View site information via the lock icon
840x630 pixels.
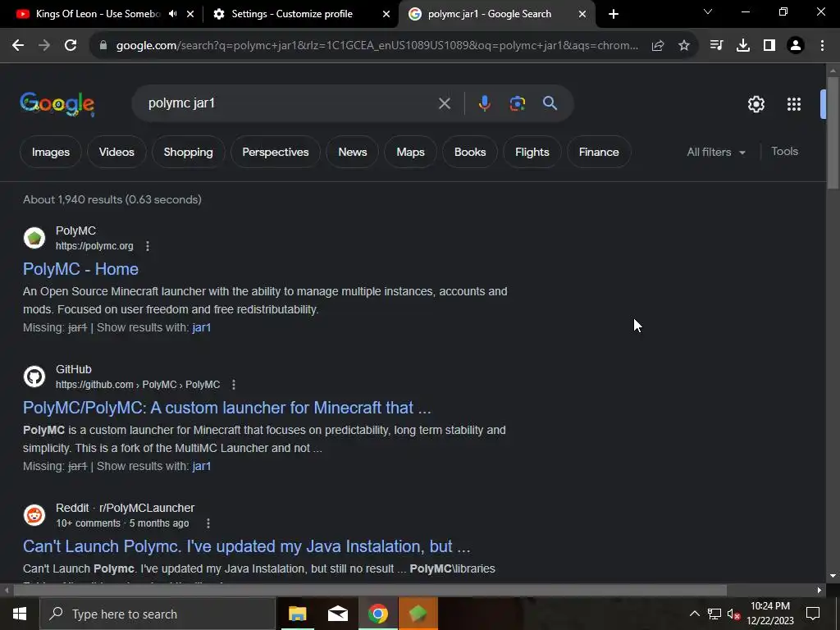click(x=103, y=46)
